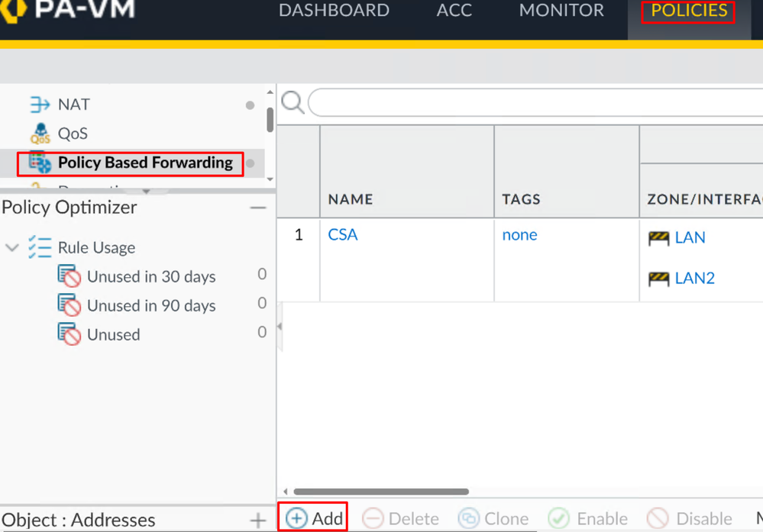Open the MONITOR tab

[561, 10]
